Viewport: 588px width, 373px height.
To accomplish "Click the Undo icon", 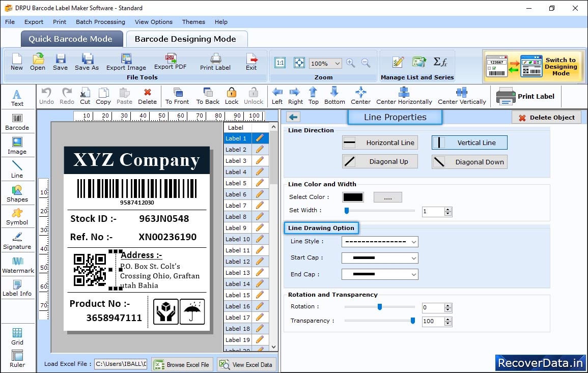I will coord(46,96).
